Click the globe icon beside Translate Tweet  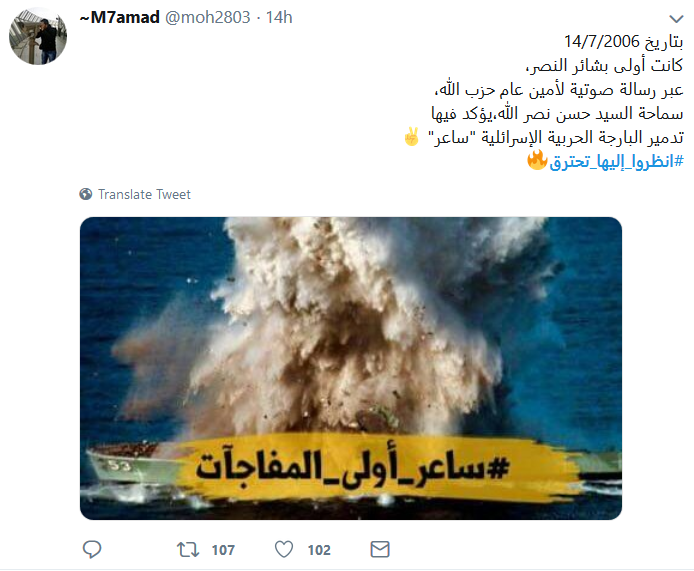coord(86,194)
